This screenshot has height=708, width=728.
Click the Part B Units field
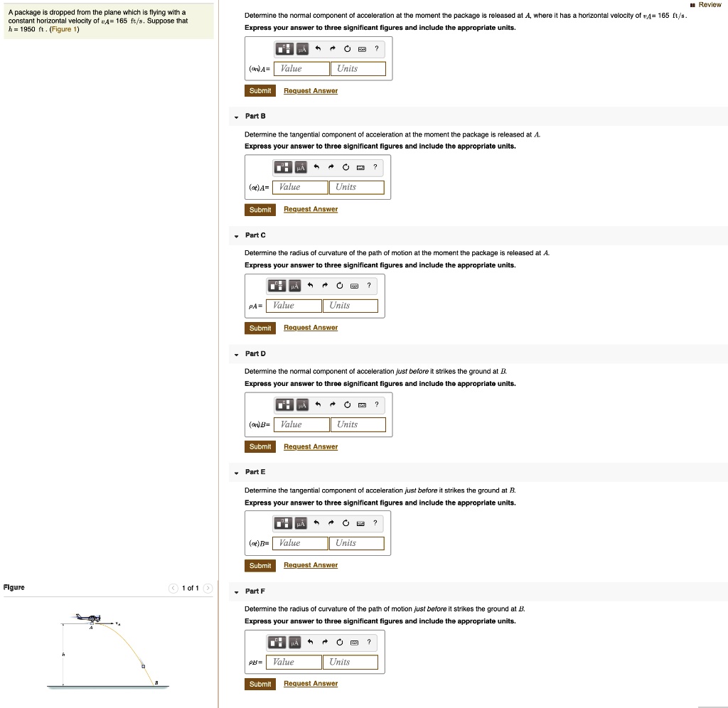(x=357, y=187)
